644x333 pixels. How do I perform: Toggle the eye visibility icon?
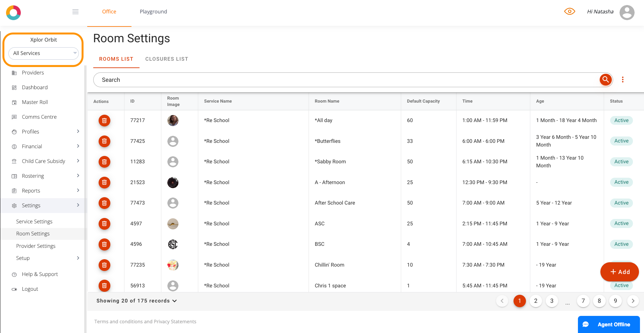pos(570,11)
